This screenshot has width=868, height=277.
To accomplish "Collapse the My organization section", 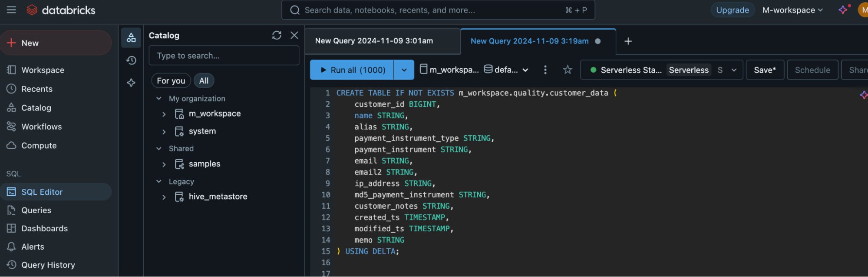I will pos(159,99).
